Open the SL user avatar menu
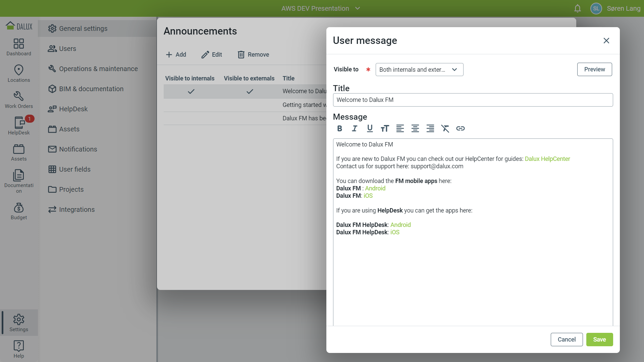644x362 pixels. coord(596,8)
